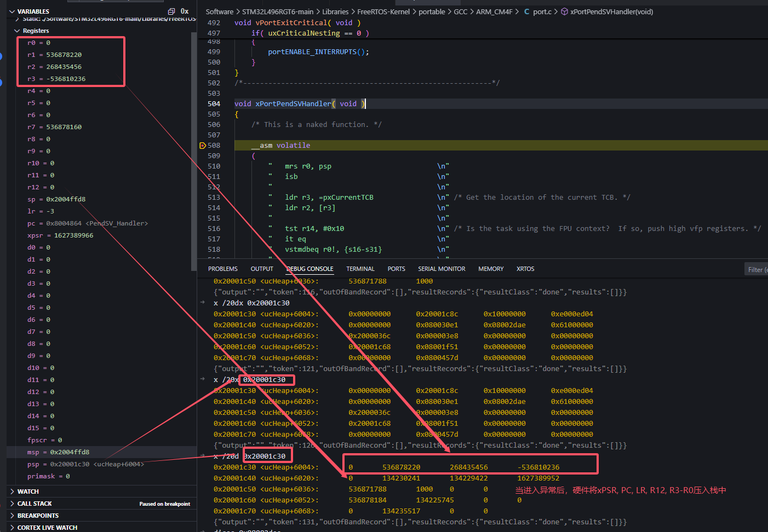The image size is (768, 532).
Task: Click 'portENABLE_INTERRUPTS' on line 499
Action: pyautogui.click(x=312, y=52)
